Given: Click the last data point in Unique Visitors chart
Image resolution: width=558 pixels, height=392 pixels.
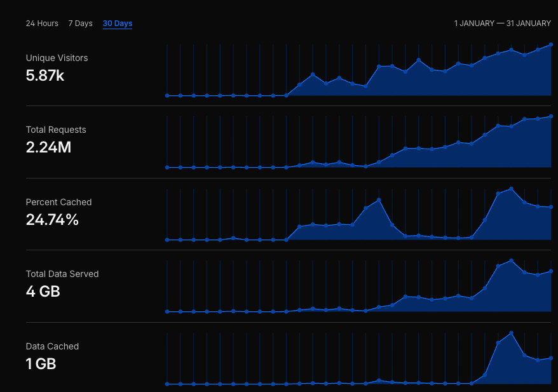Looking at the screenshot, I should tap(550, 44).
